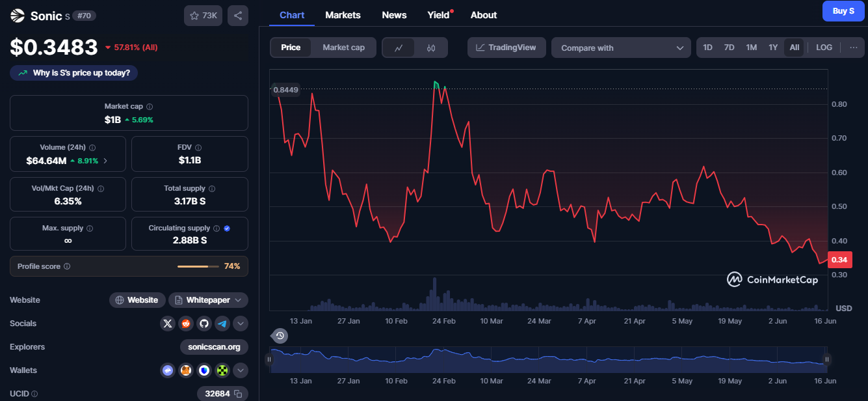This screenshot has width=868, height=401.
Task: Click the 0.34 current price label
Action: (839, 260)
